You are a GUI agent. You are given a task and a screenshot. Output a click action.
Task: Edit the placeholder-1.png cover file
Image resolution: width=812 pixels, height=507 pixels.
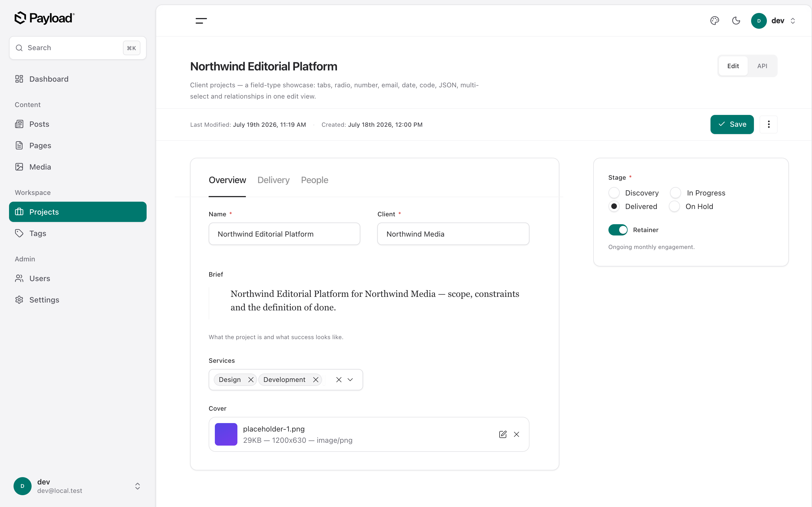point(503,434)
